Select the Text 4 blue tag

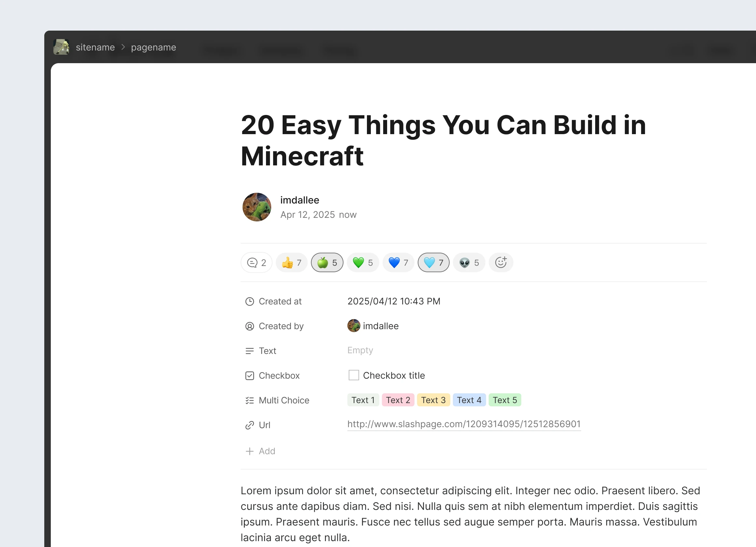pyautogui.click(x=469, y=400)
